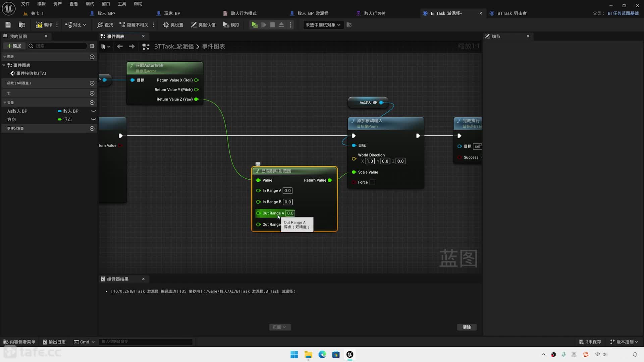Image resolution: width=644 pixels, height=362 pixels.
Task: Click the BTTask_淤泥怪 breadcrumb
Action: pyautogui.click(x=174, y=47)
